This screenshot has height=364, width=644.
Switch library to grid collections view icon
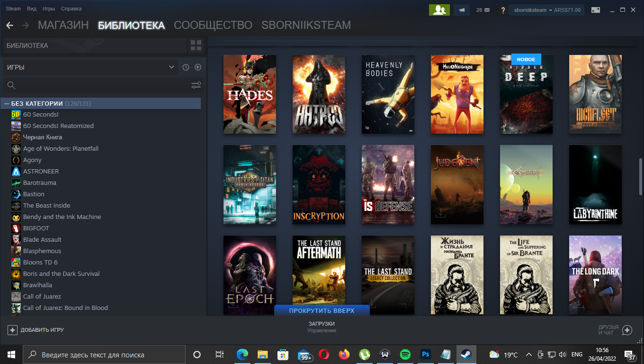coord(196,45)
